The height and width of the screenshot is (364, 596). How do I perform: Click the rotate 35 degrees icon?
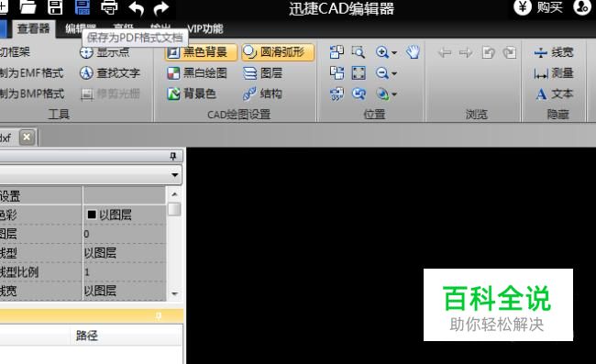coord(337,94)
